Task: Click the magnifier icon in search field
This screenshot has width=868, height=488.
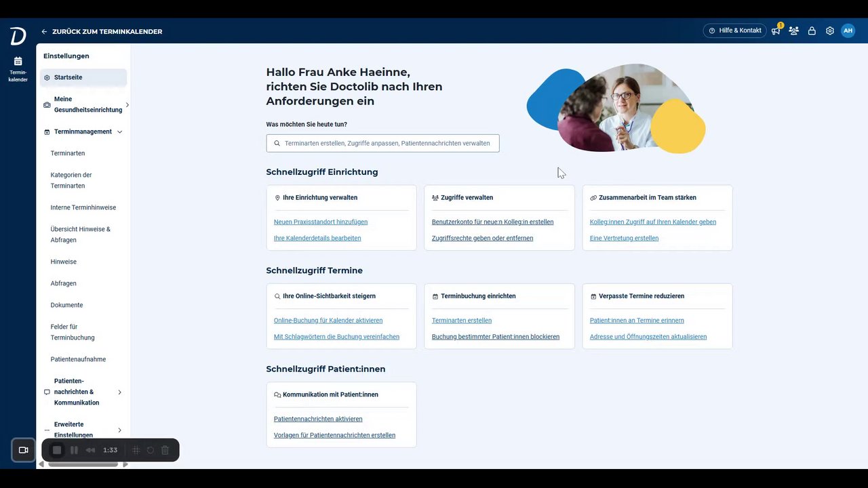Action: click(277, 144)
